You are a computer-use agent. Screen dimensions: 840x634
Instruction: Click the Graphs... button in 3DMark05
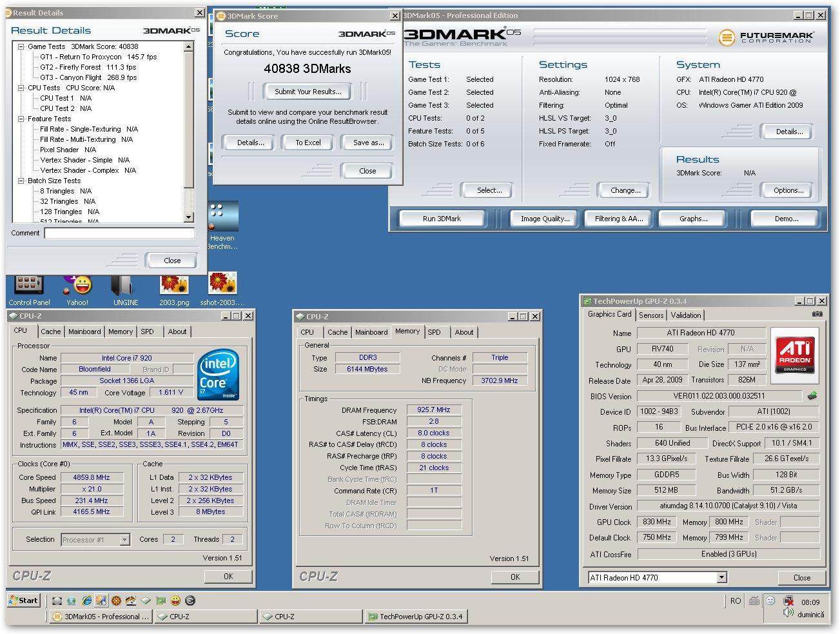tap(693, 219)
